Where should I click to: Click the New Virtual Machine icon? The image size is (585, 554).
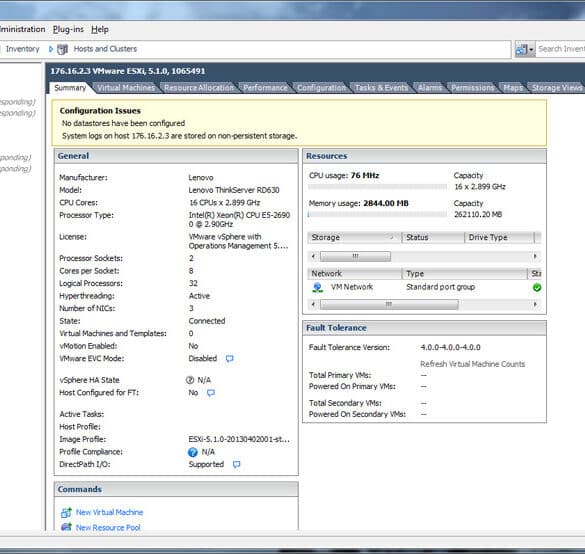point(66,513)
